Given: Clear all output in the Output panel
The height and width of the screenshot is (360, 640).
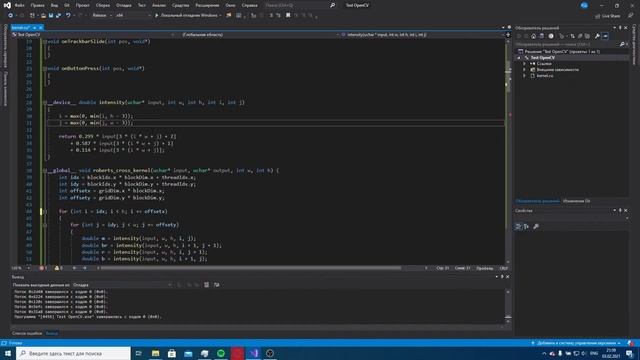Looking at the screenshot, I should point(207,285).
